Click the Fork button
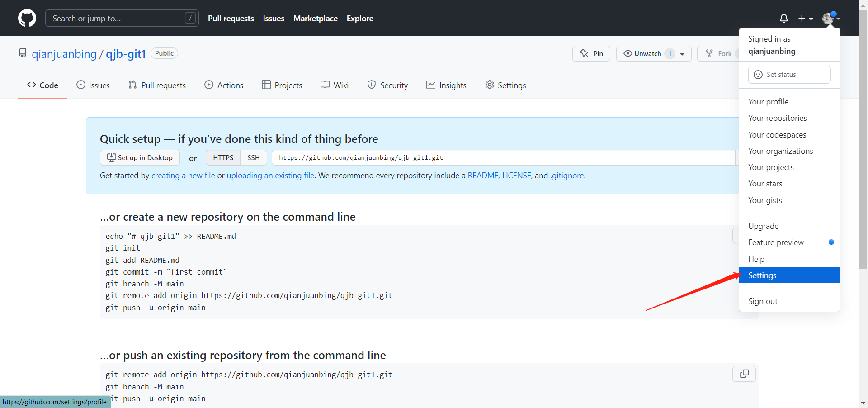 (719, 53)
